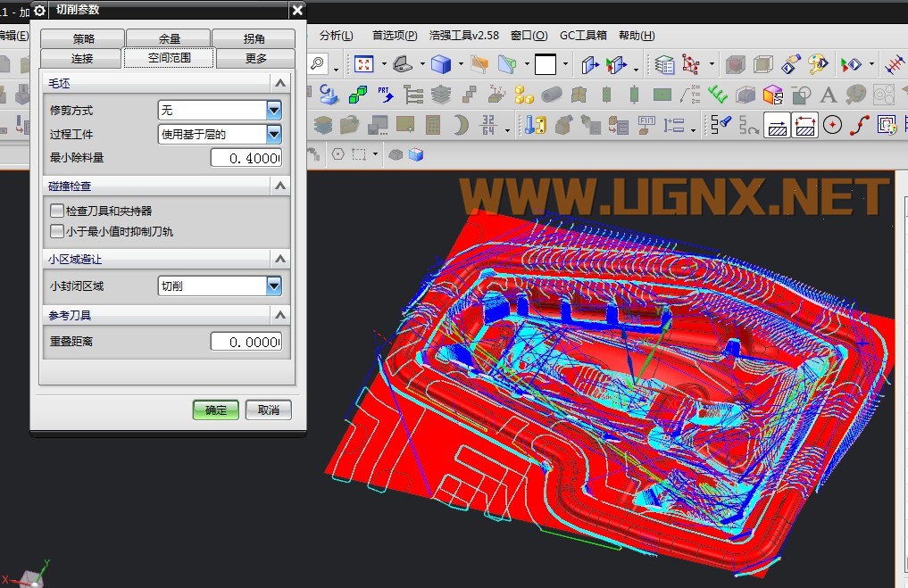Click the paint palette edit display icon
This screenshot has width=908, height=588.
click(818, 64)
